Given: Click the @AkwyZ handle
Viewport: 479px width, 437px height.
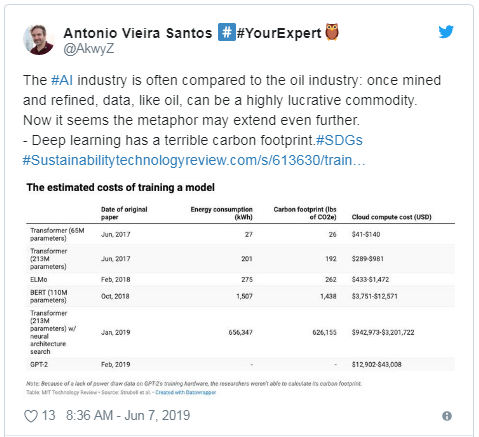Looking at the screenshot, I should point(89,49).
